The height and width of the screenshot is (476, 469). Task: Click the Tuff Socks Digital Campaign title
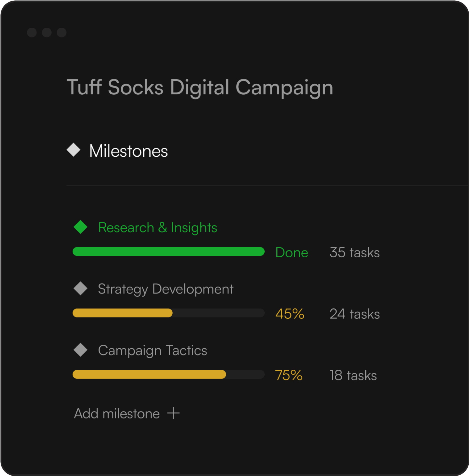point(200,87)
